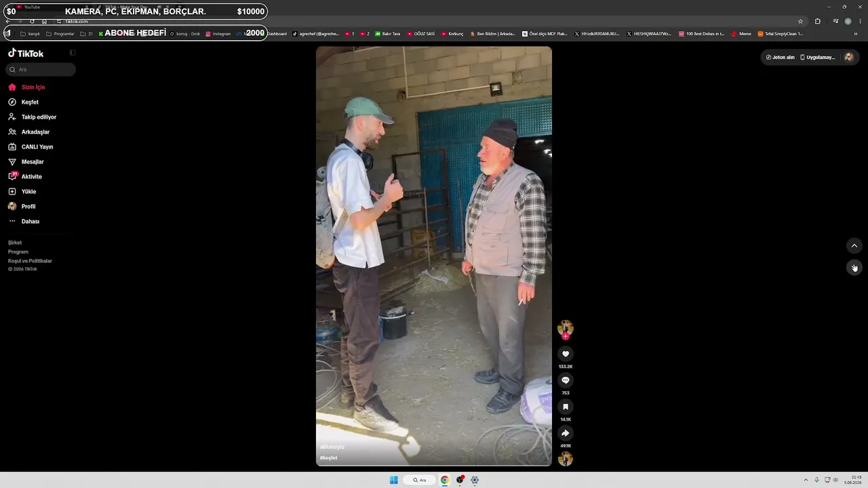Open the browser extensions puzzle icon
Screen dimensions: 868x488
(818, 21)
